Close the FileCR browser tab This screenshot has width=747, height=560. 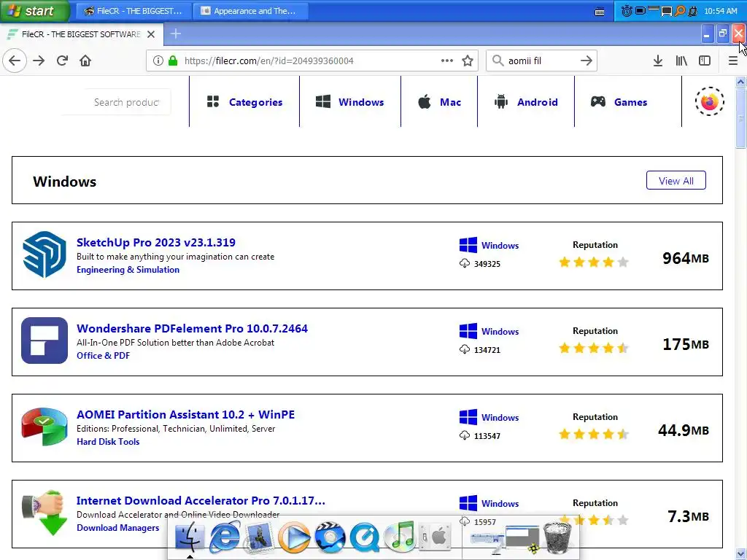151,34
